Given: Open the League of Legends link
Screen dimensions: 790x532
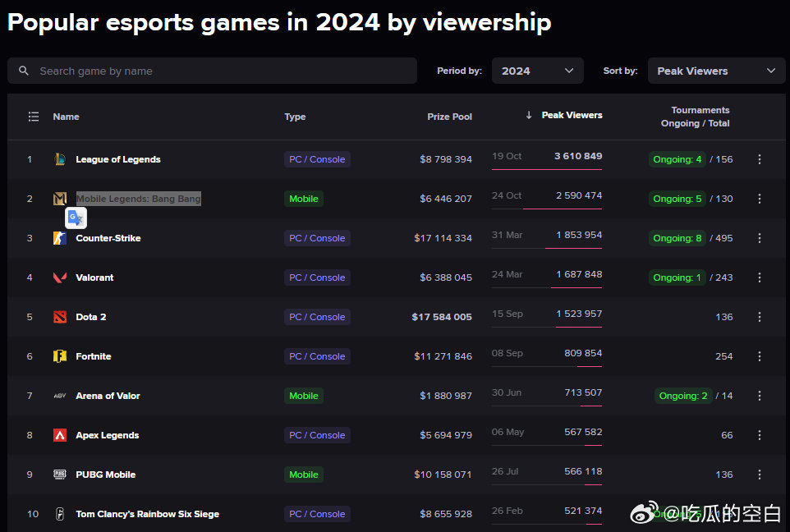Looking at the screenshot, I should [x=118, y=159].
